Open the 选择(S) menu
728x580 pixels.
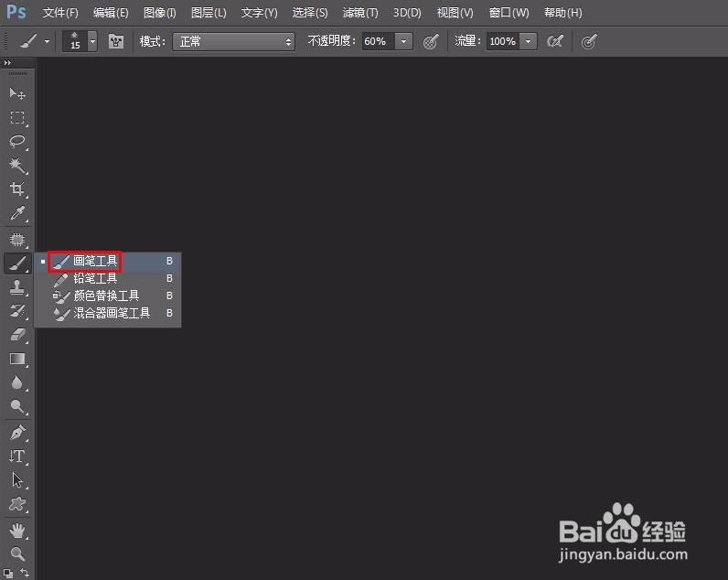(x=310, y=13)
